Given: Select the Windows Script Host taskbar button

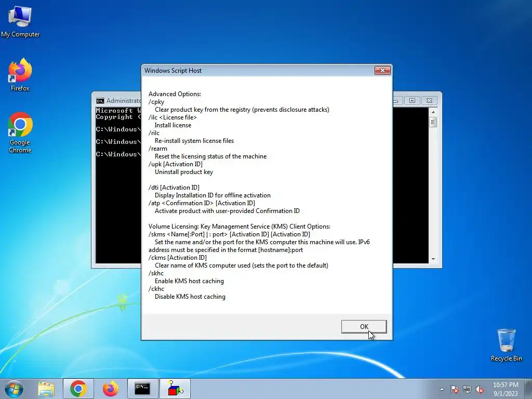Looking at the screenshot, I should click(175, 389).
